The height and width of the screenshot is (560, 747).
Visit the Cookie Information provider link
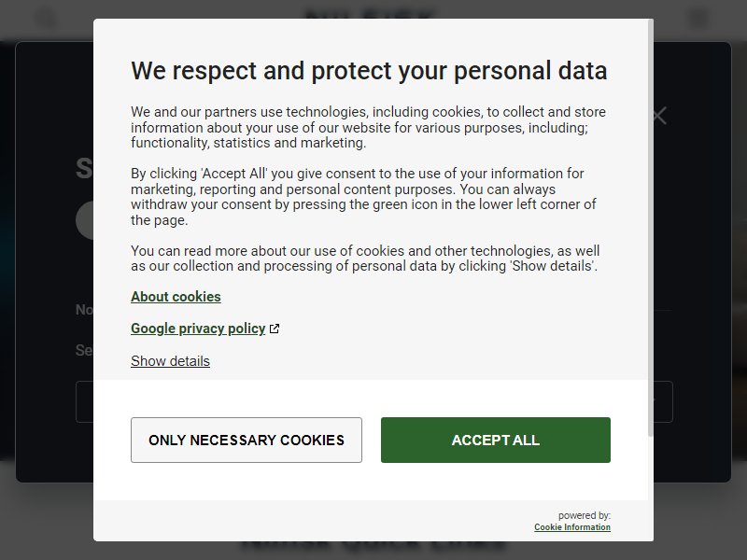pos(572,527)
